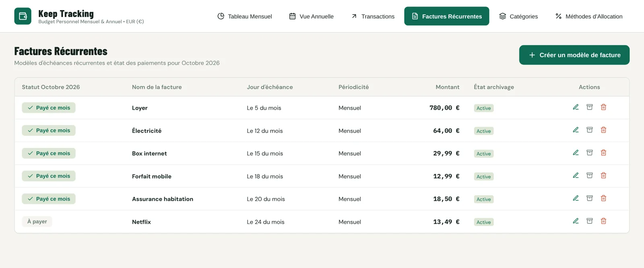This screenshot has height=268, width=644.
Task: Delete the Netflix invoice using trash icon
Action: pyautogui.click(x=603, y=221)
